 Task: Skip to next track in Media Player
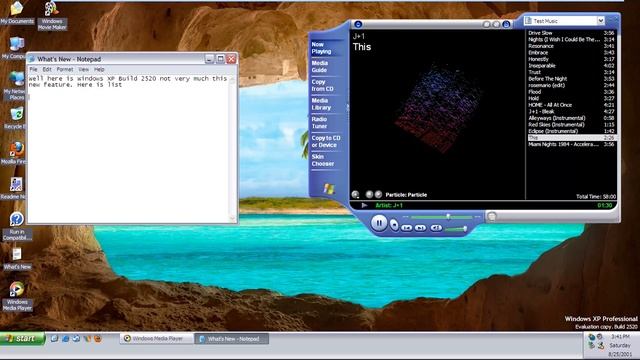tap(420, 228)
